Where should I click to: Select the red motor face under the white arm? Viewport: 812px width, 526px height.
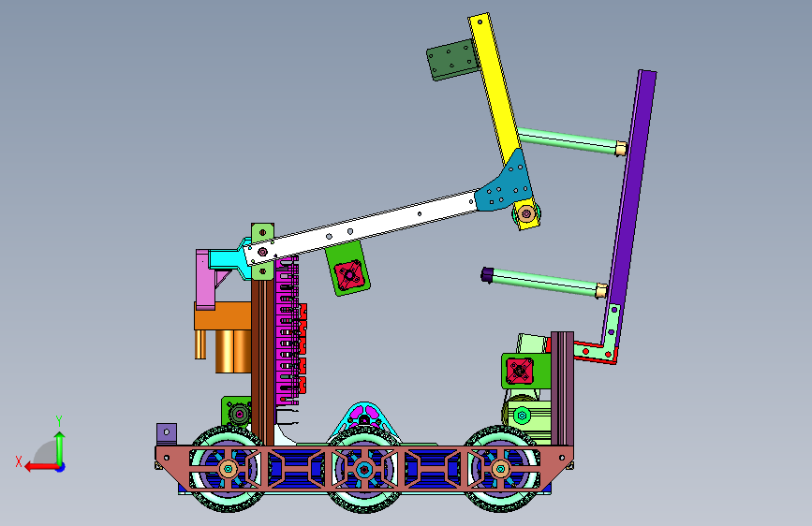click(348, 274)
